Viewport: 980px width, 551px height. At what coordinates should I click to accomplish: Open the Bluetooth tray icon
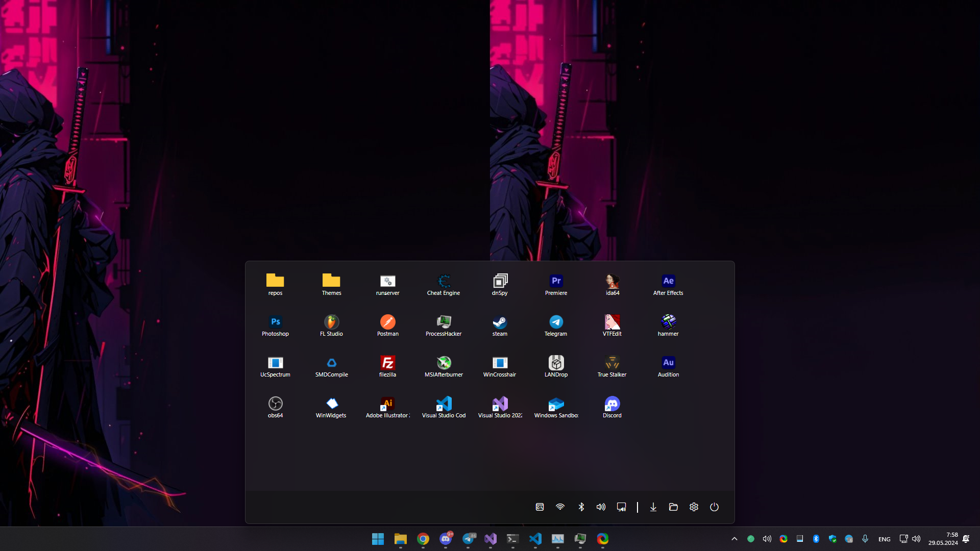coord(816,539)
